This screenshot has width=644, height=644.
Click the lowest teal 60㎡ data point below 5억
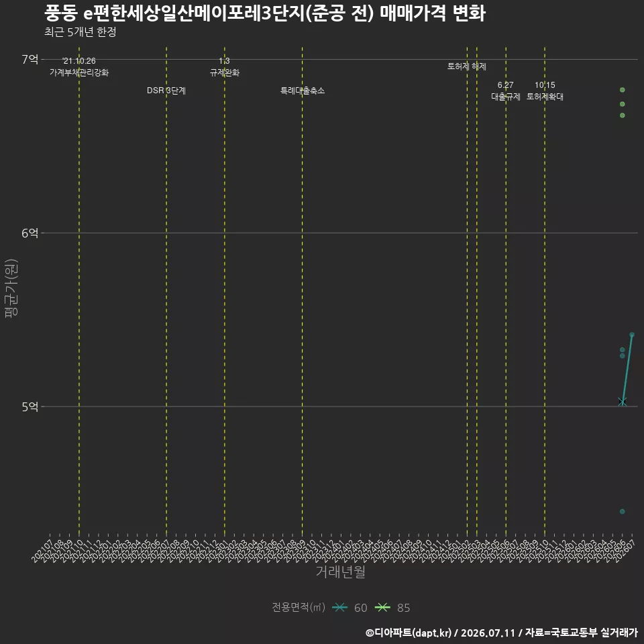click(x=623, y=511)
